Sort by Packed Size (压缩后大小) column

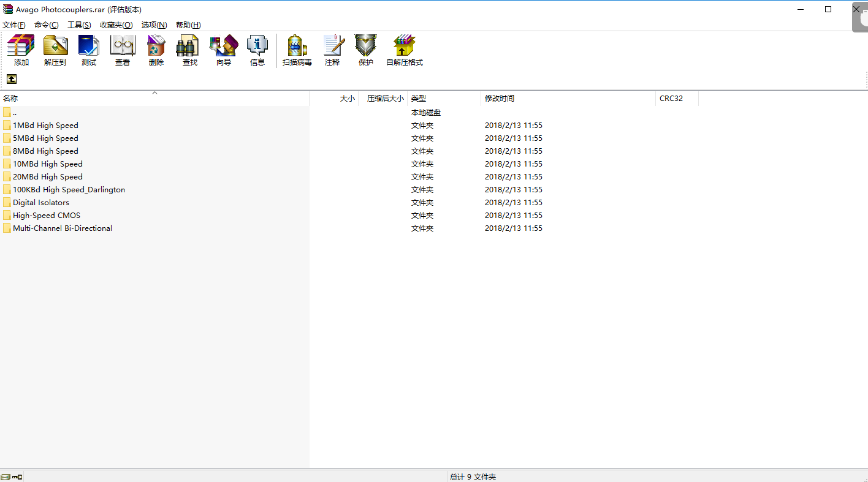(383, 98)
